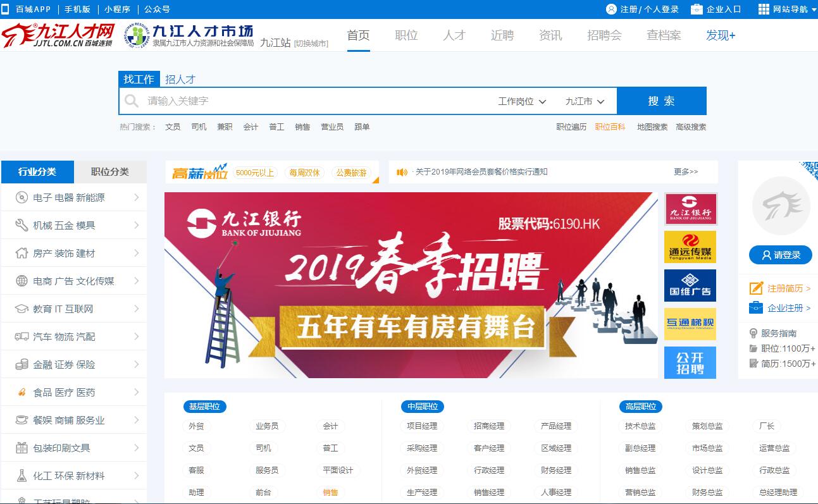Click the 请登录 login button
Screen dimensions: 818x504
[x=781, y=255]
